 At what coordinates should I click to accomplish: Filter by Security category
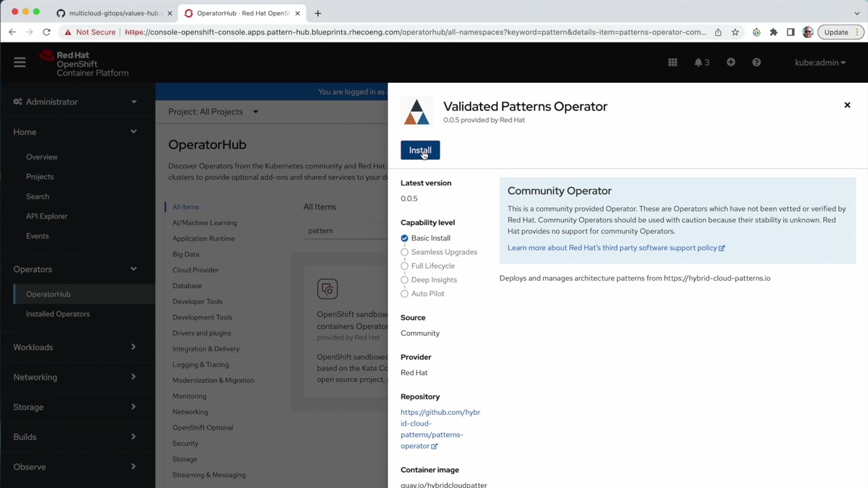[x=185, y=443]
